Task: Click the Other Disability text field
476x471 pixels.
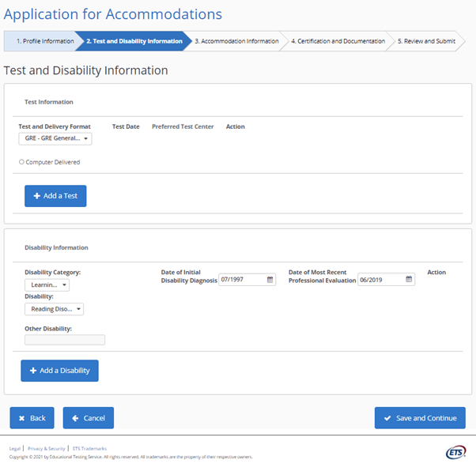Action: tap(65, 340)
